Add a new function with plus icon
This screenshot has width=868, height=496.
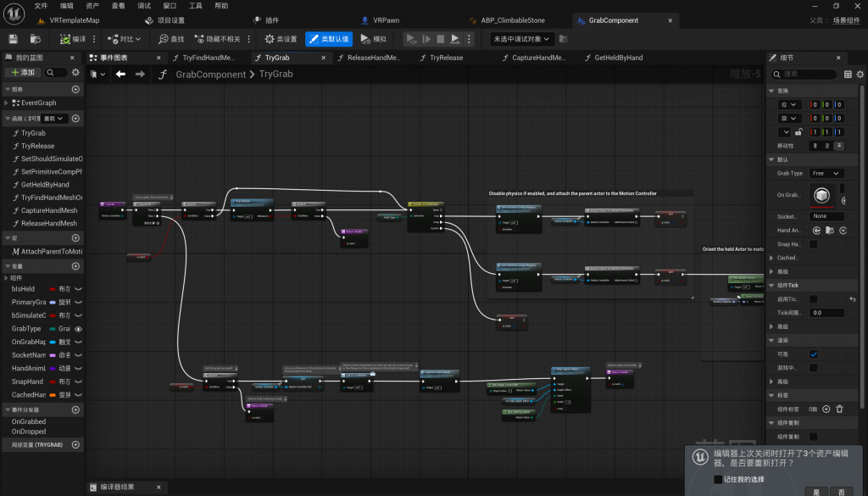coord(75,119)
